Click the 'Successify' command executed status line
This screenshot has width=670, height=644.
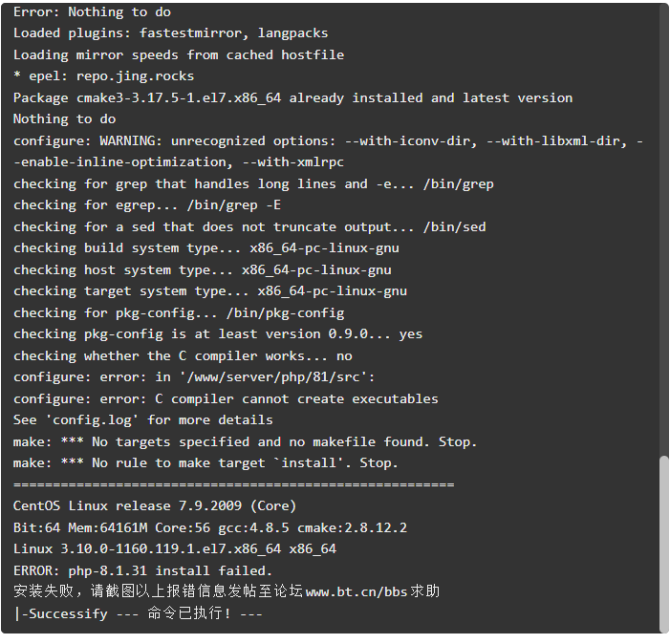coord(139,613)
